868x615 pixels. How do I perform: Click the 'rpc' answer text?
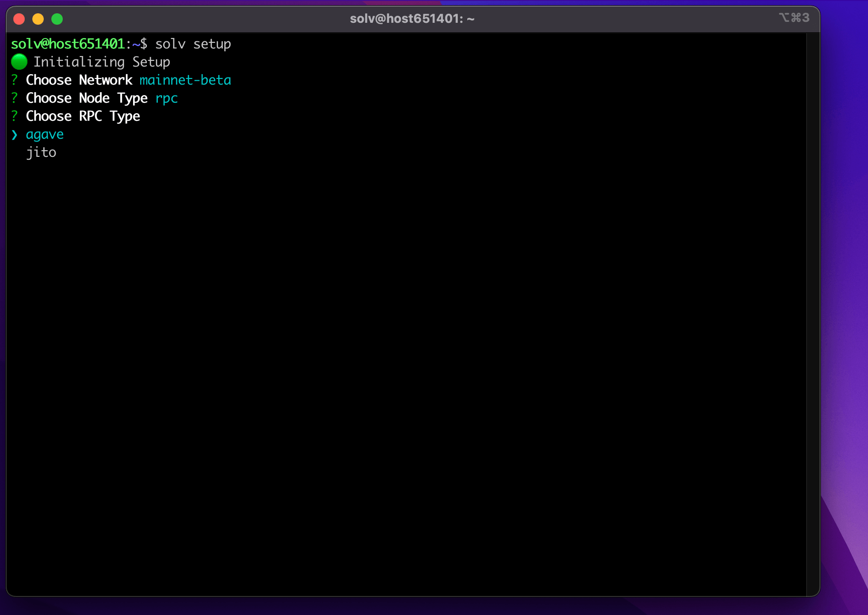166,98
